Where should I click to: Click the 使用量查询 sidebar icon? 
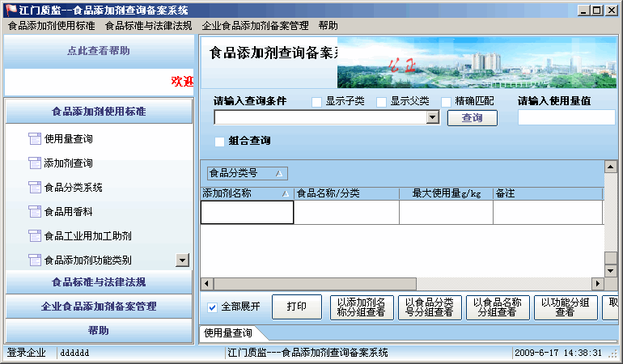point(34,139)
